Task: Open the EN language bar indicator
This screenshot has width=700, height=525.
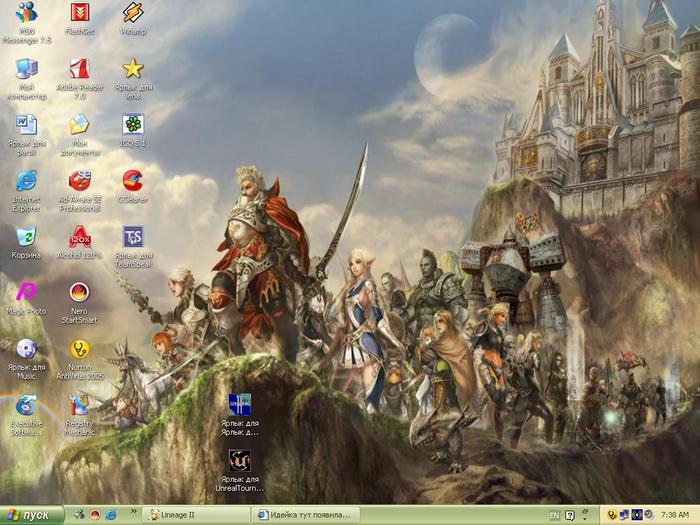Action: [554, 516]
